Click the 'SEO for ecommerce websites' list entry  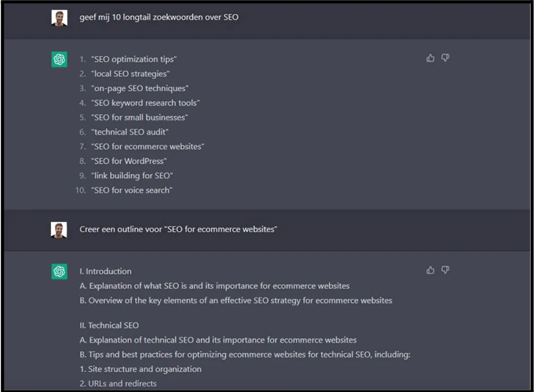[148, 147]
